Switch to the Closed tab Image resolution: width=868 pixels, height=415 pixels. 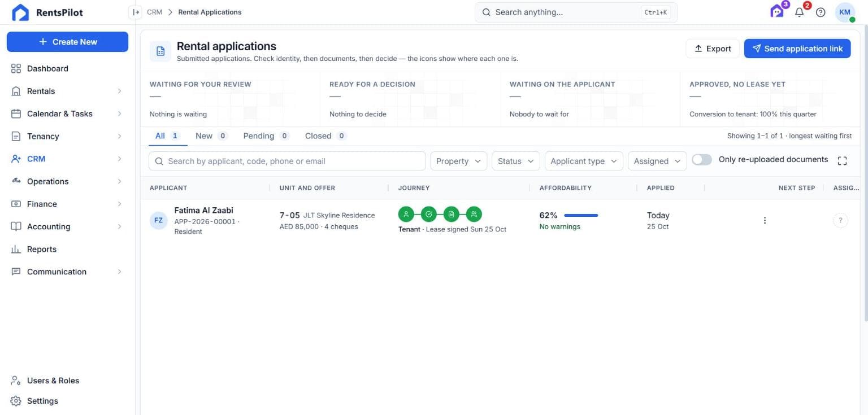(x=325, y=136)
